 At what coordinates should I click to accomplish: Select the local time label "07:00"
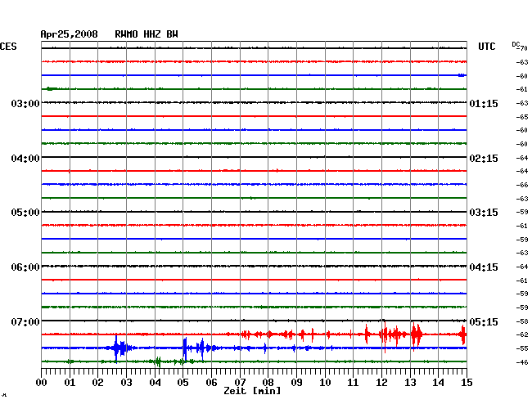pyautogui.click(x=25, y=321)
